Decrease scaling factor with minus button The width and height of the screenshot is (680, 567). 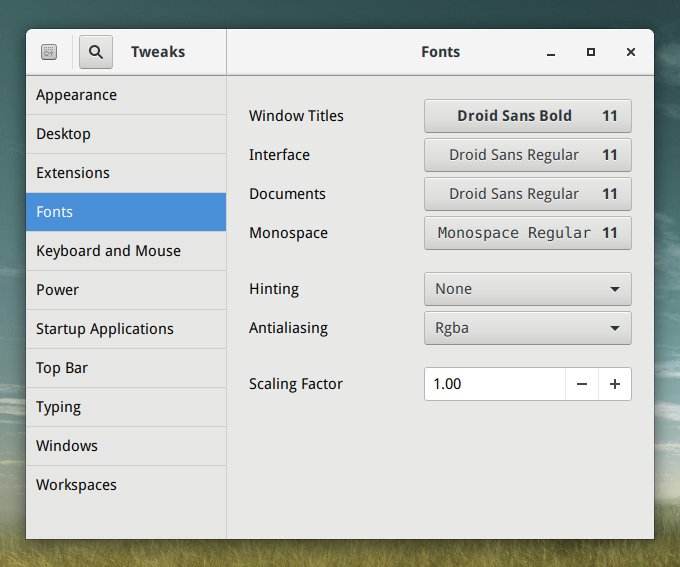[x=582, y=384]
